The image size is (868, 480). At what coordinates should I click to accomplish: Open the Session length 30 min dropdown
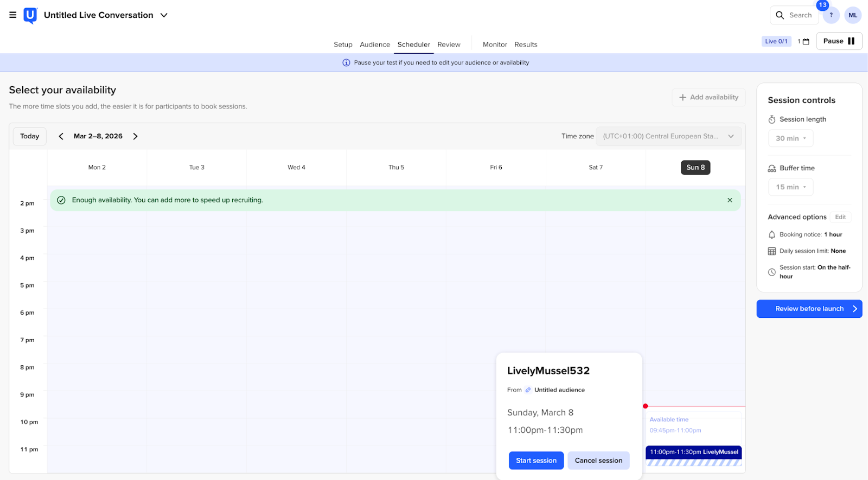(790, 138)
